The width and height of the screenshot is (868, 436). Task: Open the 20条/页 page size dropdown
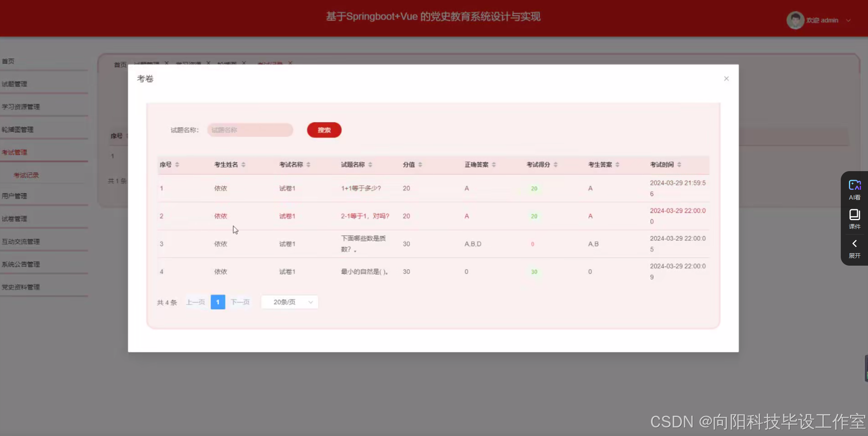coord(290,302)
